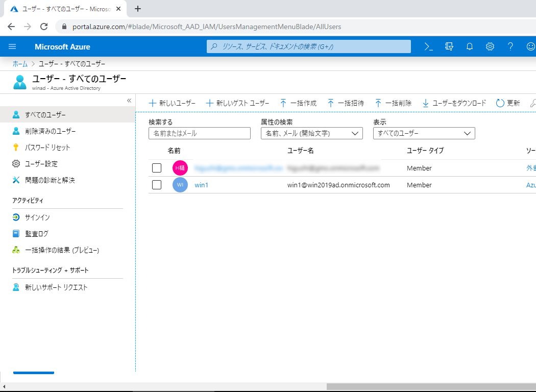
Task: Open 削除済みのユーザー in the sidebar
Action: tap(68, 131)
